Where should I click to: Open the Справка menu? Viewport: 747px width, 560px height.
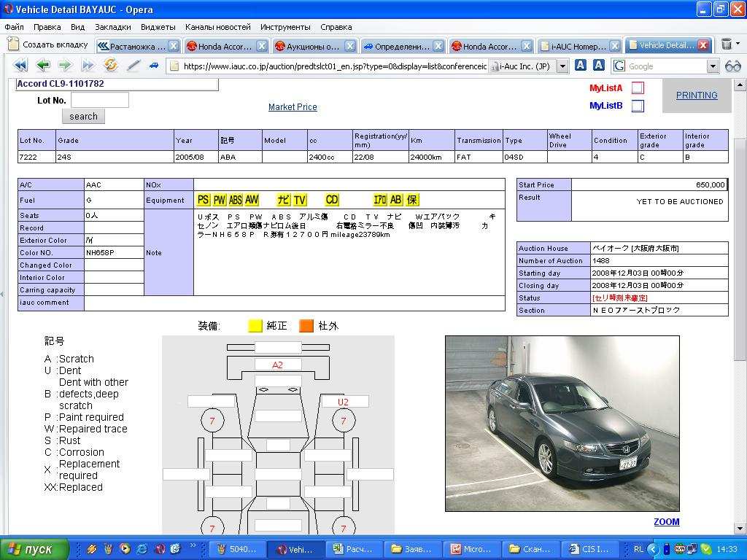coord(336,27)
